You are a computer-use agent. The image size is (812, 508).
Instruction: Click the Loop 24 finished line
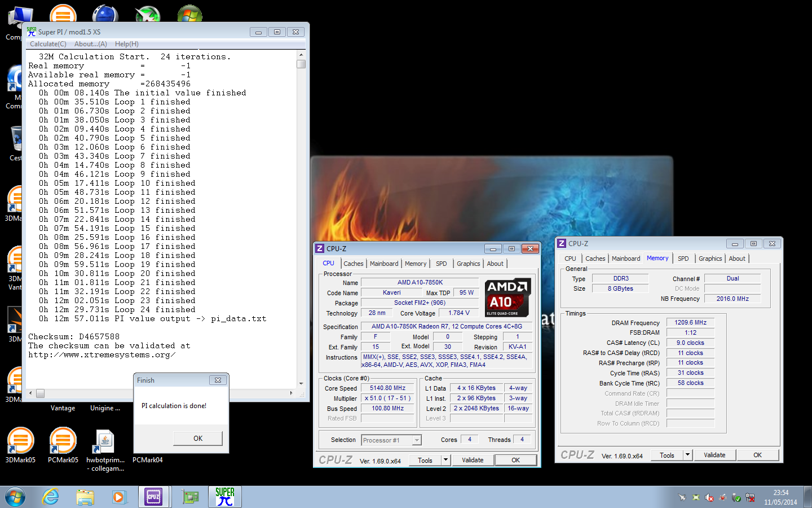(x=117, y=310)
